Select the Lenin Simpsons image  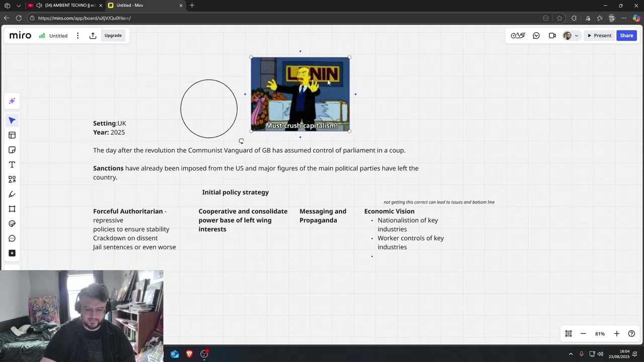point(300,94)
